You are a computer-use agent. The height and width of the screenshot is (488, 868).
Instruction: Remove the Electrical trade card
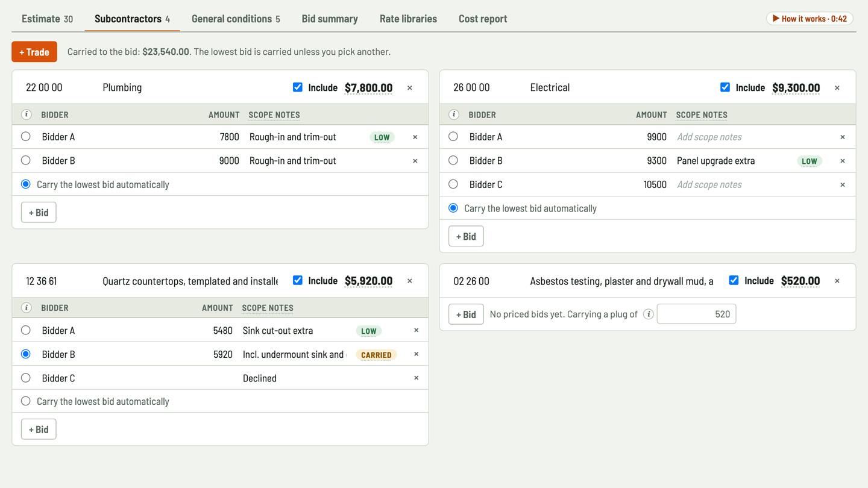837,88
